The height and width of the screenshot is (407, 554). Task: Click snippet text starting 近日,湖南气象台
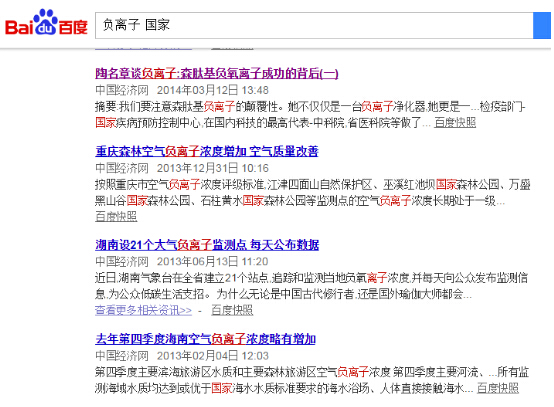[311, 286]
